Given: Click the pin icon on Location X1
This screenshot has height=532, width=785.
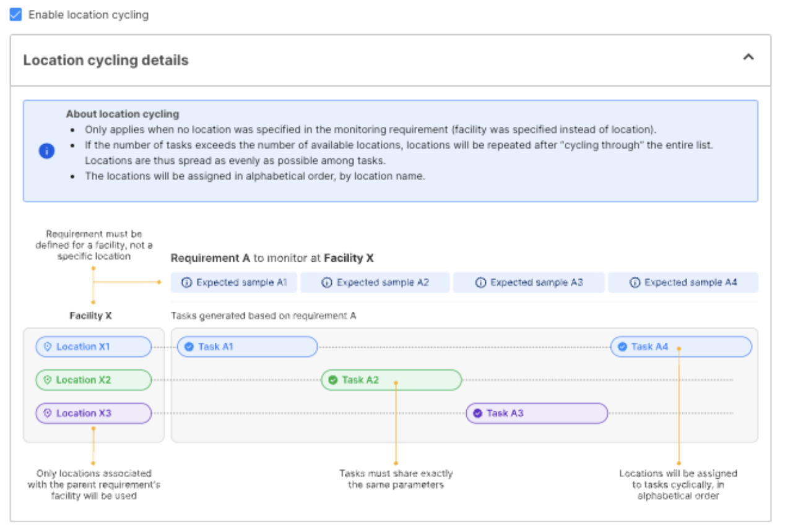Looking at the screenshot, I should 47,347.
